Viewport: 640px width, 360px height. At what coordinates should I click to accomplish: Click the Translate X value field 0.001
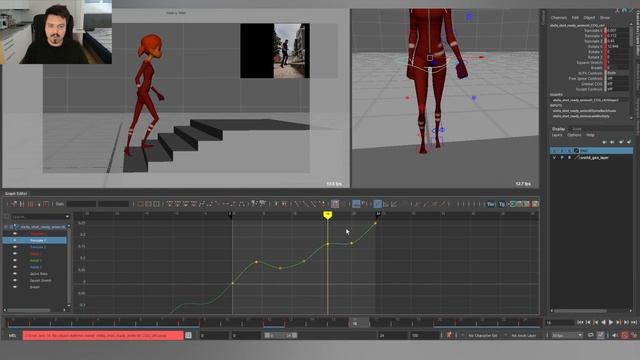pos(617,30)
